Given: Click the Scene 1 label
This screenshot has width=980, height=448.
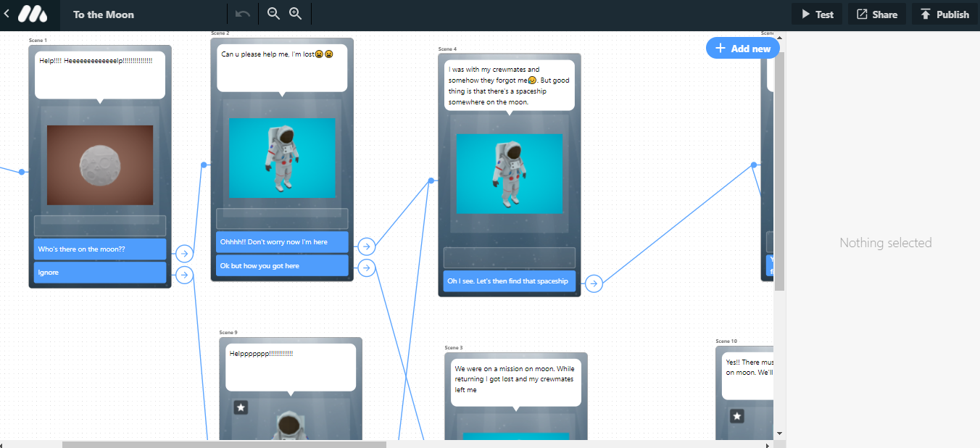Looking at the screenshot, I should point(38,41).
